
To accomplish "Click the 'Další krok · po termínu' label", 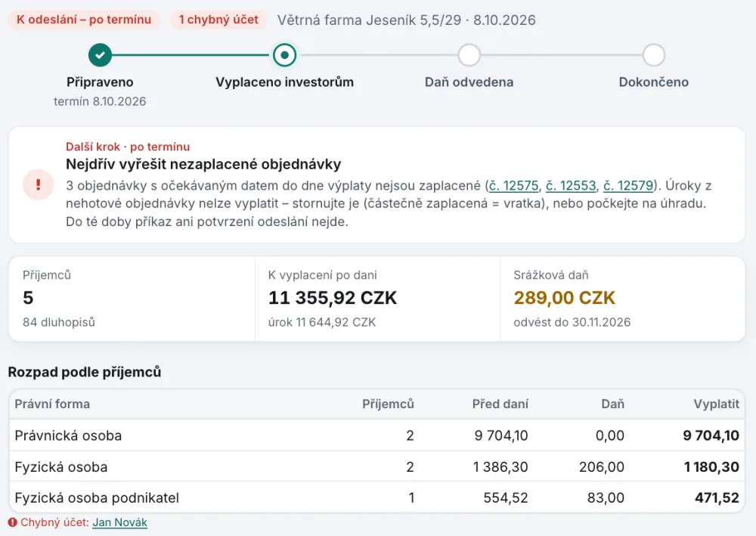I will coord(128,147).
